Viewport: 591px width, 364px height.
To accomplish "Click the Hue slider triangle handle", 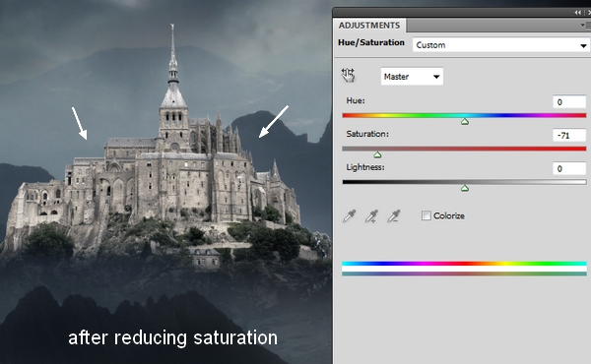I will click(465, 122).
